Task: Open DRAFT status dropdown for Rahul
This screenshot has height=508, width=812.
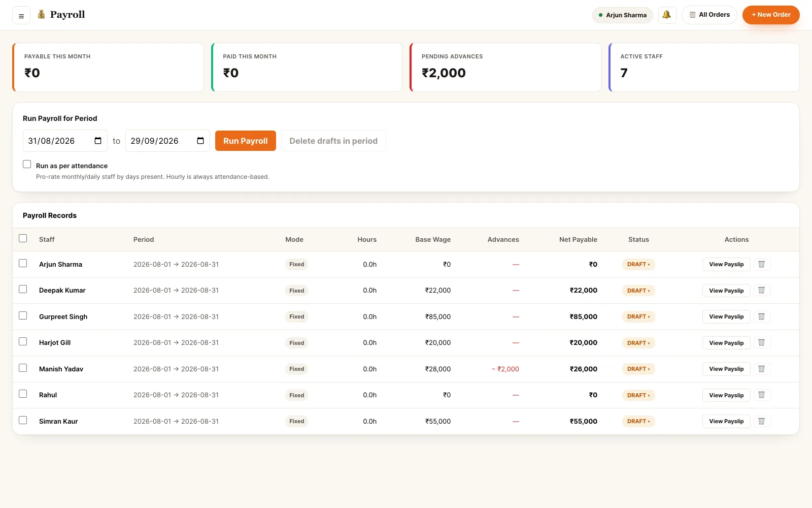Action: coord(638,395)
